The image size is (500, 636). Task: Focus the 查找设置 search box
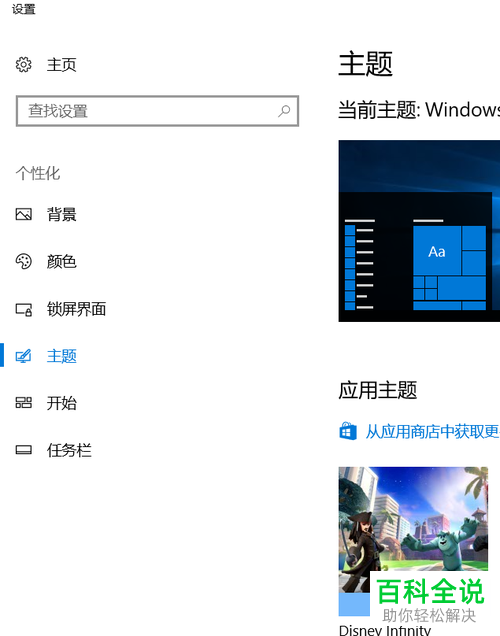pos(157,111)
